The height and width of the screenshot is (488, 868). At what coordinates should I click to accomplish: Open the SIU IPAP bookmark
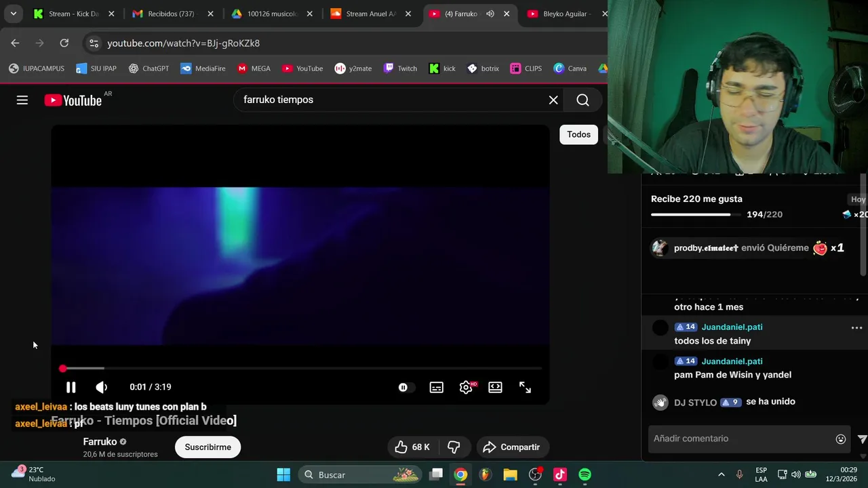[x=96, y=68]
